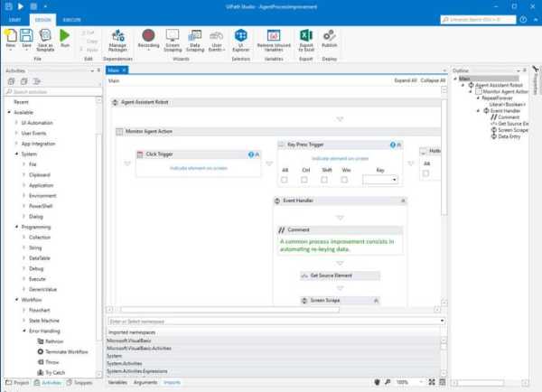Viewport: 542px width, 392px height.
Task: Click the Search activities field
Action: click(51, 91)
